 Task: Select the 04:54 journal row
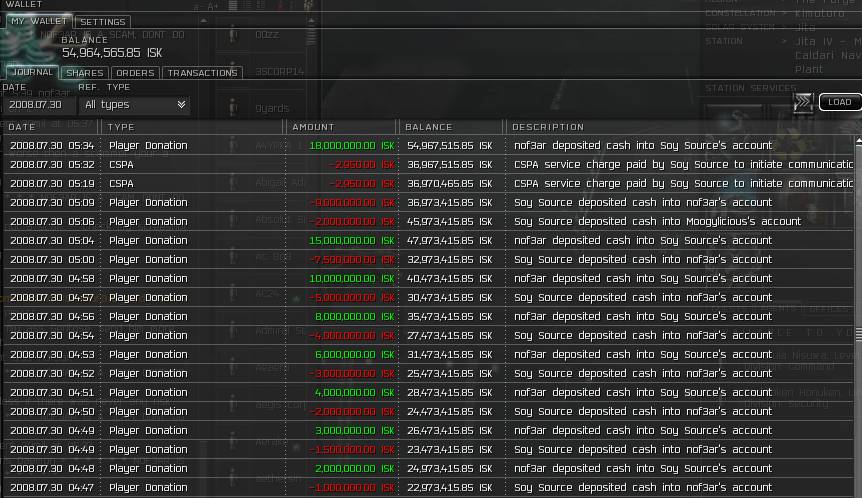(x=428, y=335)
